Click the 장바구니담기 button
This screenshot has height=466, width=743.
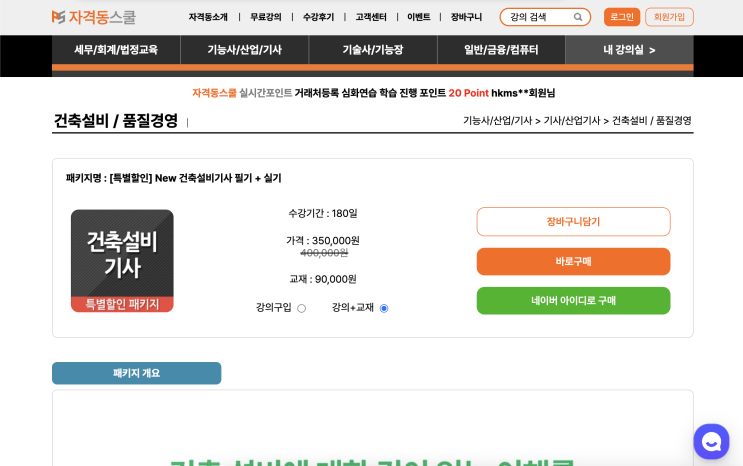pyautogui.click(x=573, y=221)
